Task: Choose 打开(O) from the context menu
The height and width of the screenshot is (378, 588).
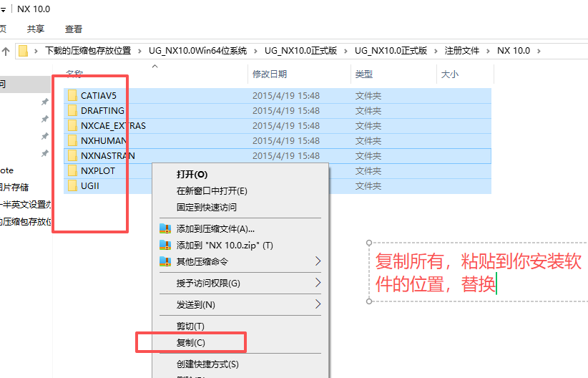Action: pos(240,175)
